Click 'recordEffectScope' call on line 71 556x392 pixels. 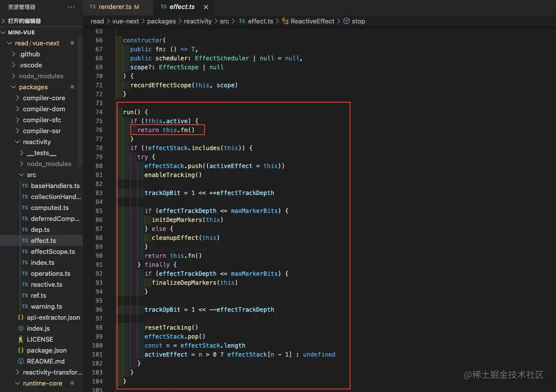(161, 85)
